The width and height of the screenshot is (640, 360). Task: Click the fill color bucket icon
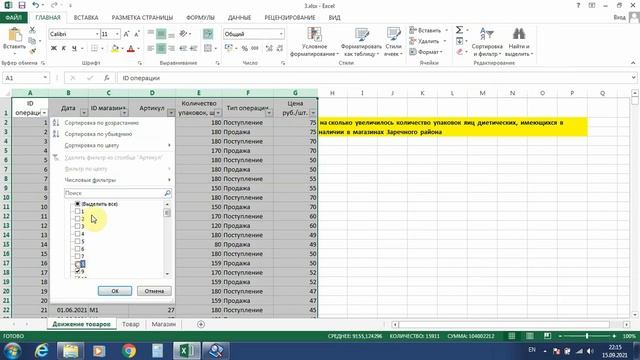pyautogui.click(x=115, y=49)
